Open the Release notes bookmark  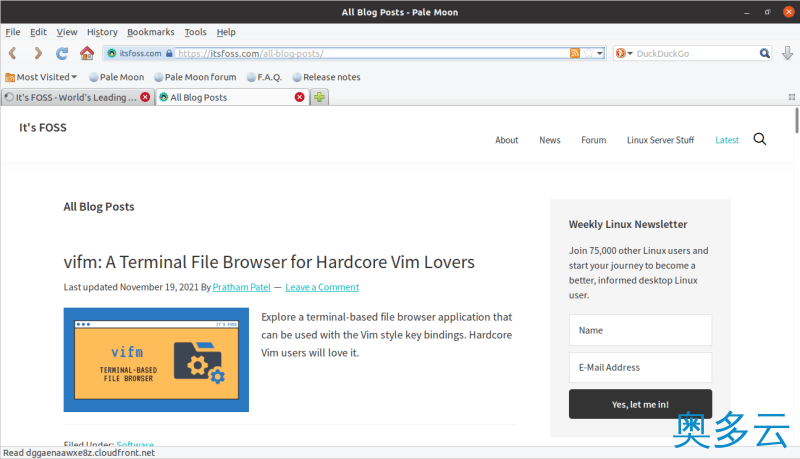click(x=327, y=77)
